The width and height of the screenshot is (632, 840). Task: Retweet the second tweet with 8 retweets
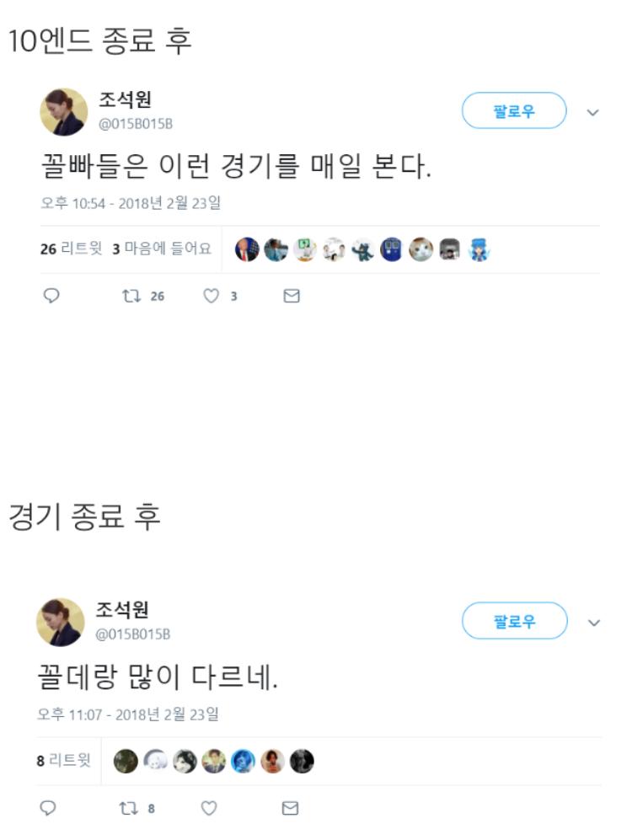point(130,808)
